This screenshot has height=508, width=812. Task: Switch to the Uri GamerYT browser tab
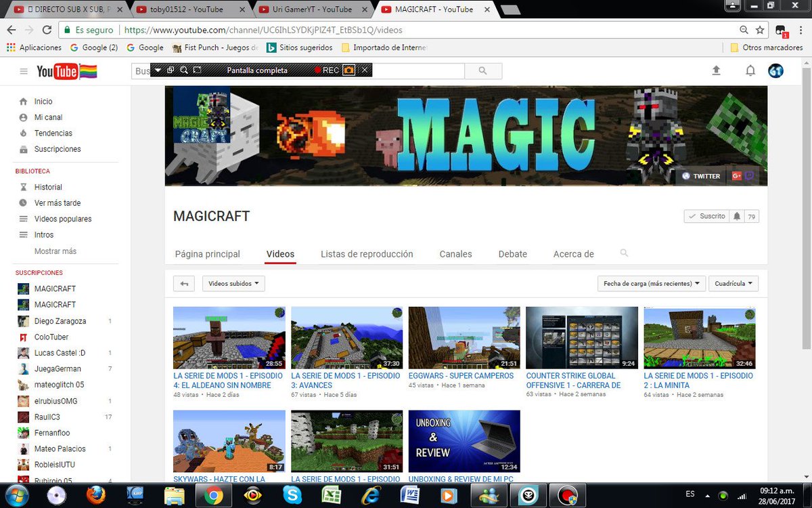click(312, 9)
